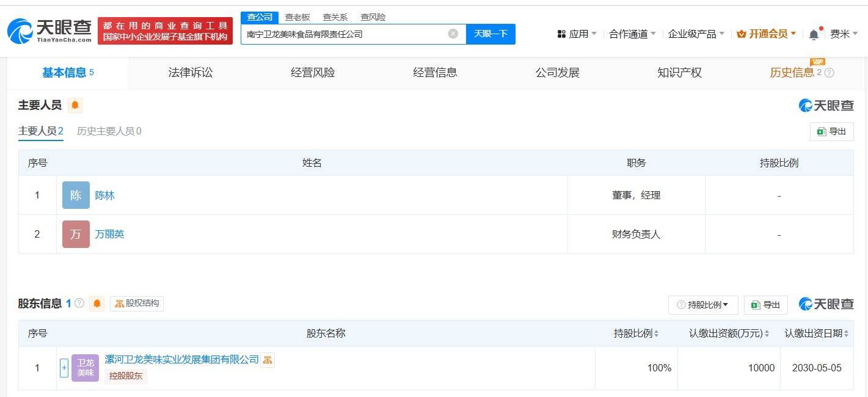
Task: Select the 查老板 search tab
Action: click(297, 17)
